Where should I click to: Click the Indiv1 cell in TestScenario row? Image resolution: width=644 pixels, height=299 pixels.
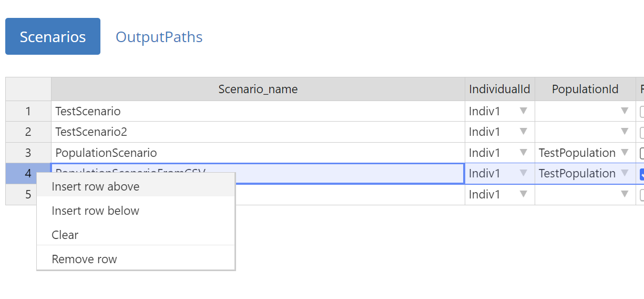point(499,111)
